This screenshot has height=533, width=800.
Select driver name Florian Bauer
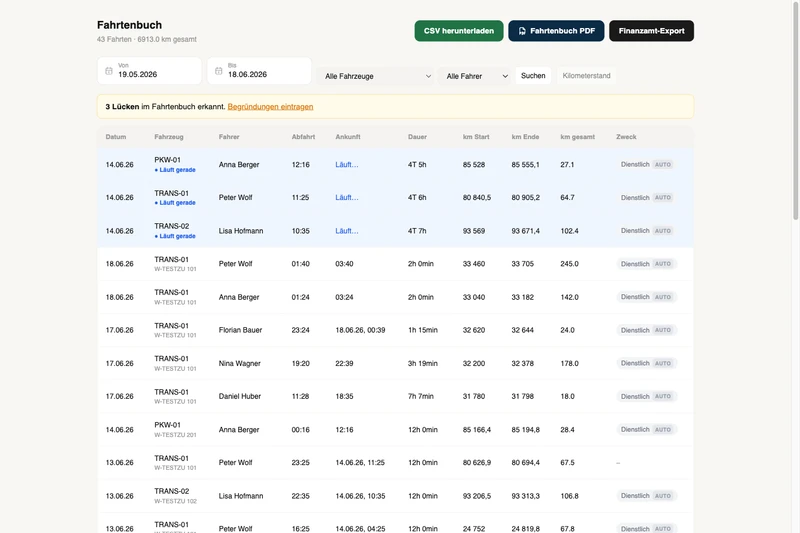tap(240, 330)
